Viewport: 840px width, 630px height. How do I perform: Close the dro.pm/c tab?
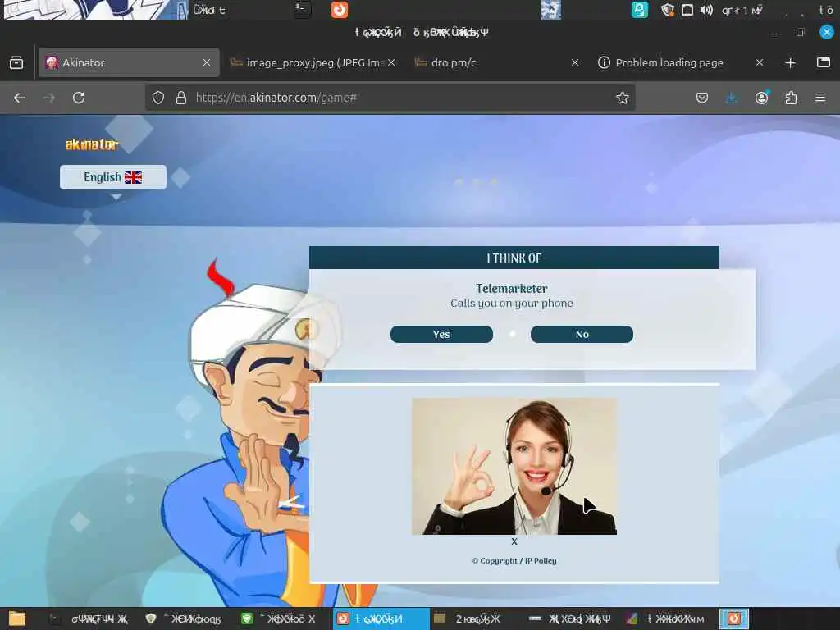(x=575, y=62)
